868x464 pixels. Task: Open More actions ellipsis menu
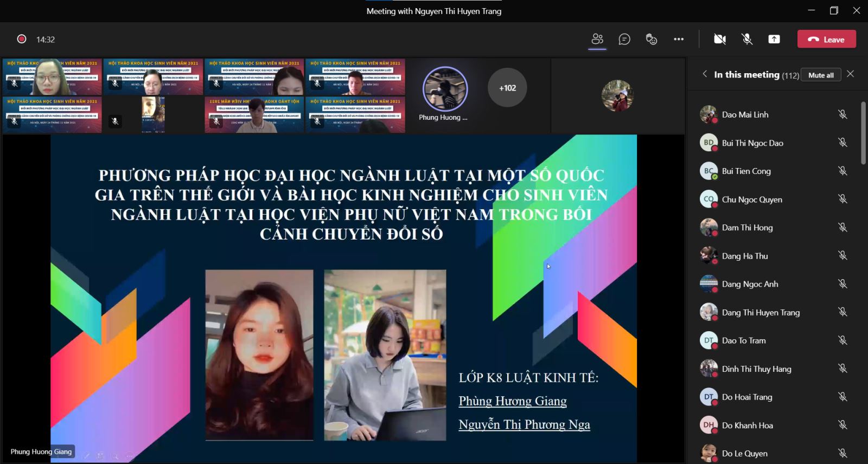click(x=679, y=39)
